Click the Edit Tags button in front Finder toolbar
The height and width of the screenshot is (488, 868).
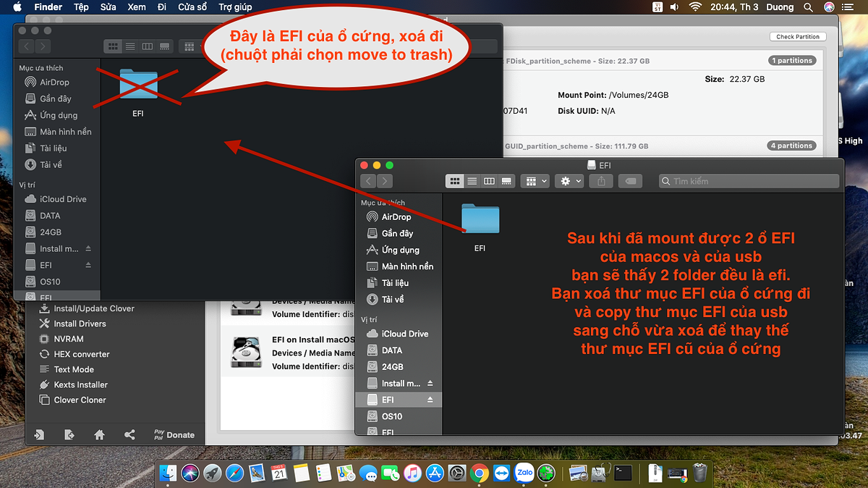click(629, 181)
